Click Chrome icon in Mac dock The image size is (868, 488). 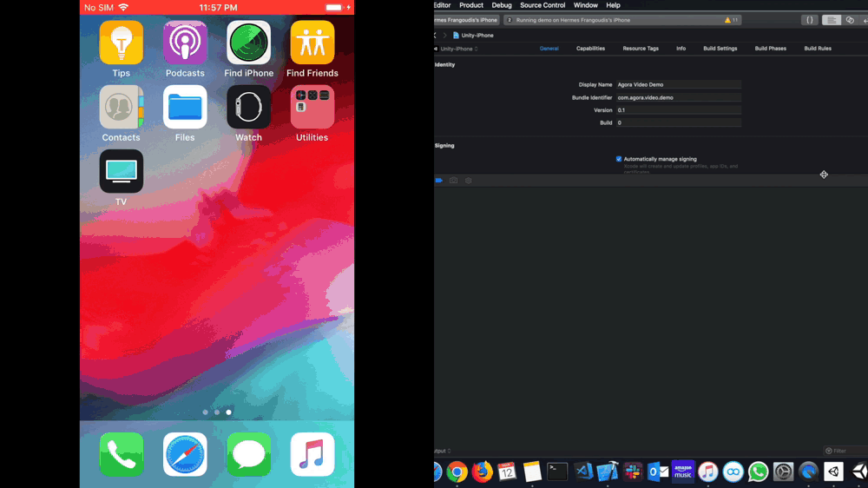[457, 472]
